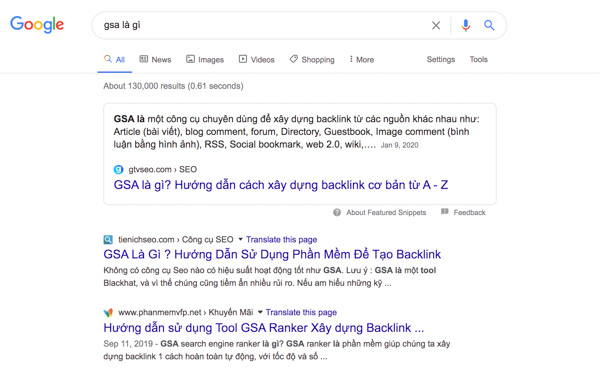Screen dimensions: 600x372
Task: Click snippet text starting 'GSA là một công cụ'
Action: tap(297, 132)
